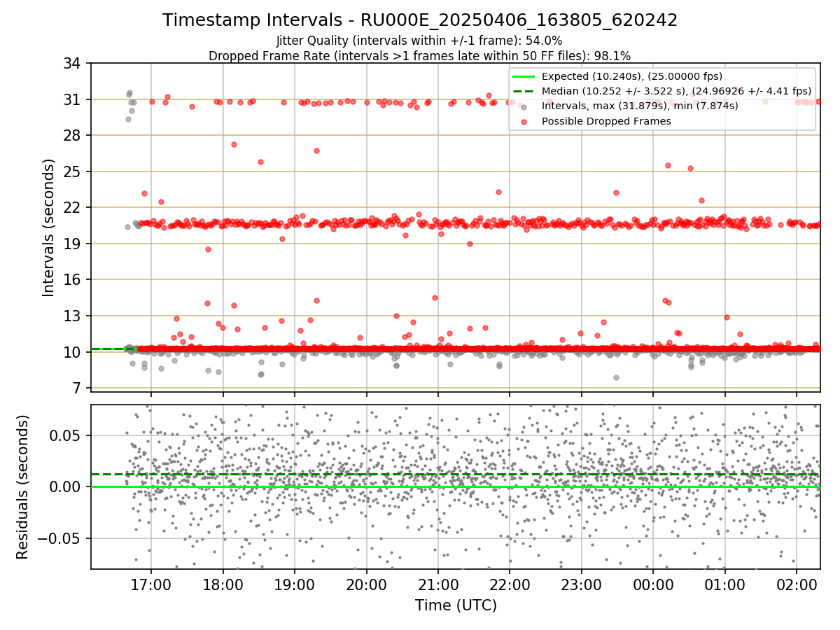
Task: Click the red dot marker in legend
Action: pos(524,121)
